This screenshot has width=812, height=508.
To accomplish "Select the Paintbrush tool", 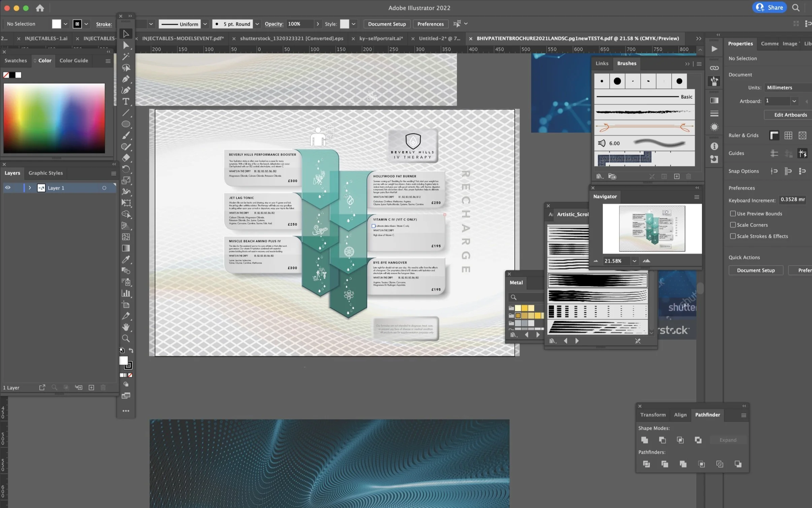I will [126, 136].
